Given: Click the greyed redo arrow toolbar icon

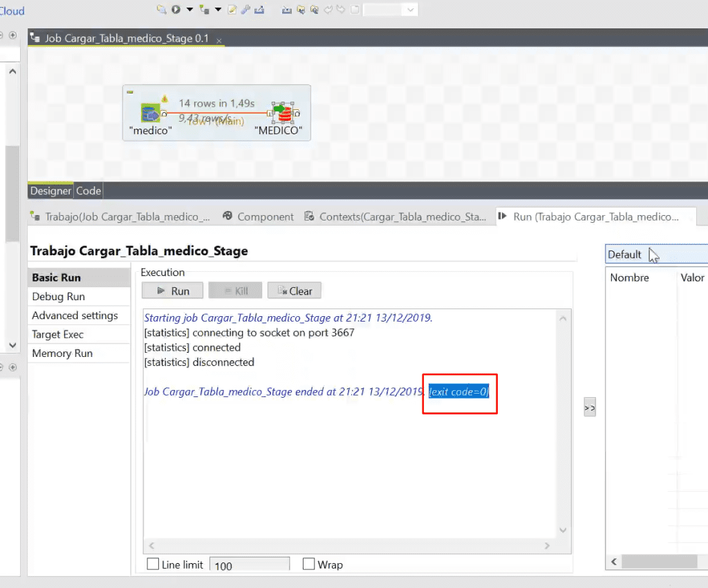Looking at the screenshot, I should point(341,10).
